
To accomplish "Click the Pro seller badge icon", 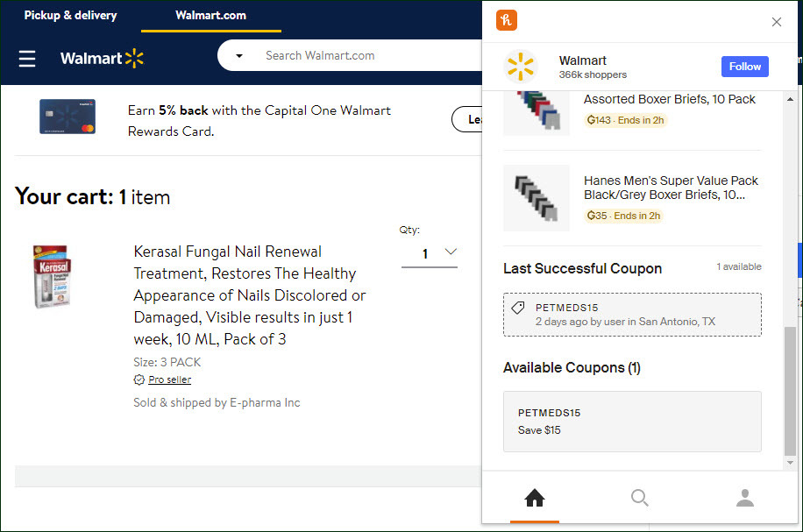I will point(139,379).
